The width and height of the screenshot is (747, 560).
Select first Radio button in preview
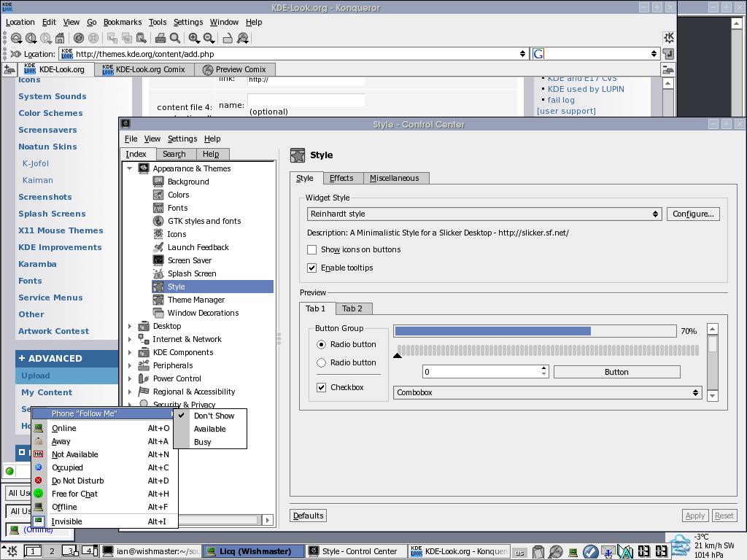(322, 344)
